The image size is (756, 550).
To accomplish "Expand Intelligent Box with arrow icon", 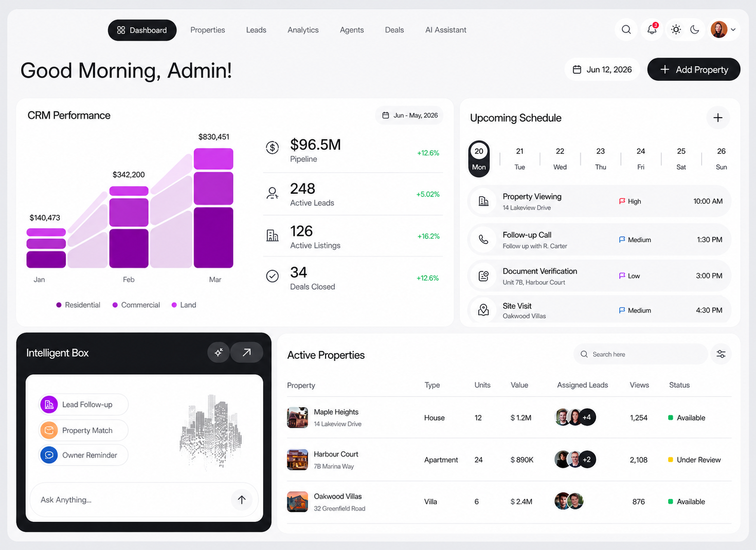I will (x=247, y=352).
